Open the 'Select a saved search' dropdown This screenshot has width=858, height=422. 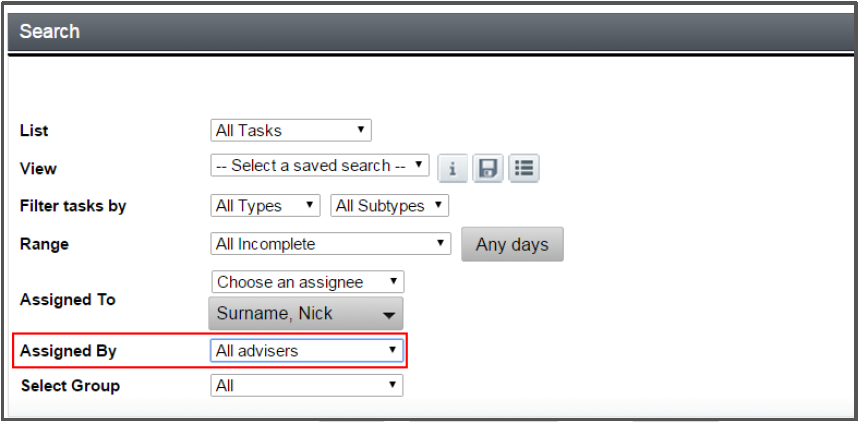click(320, 166)
